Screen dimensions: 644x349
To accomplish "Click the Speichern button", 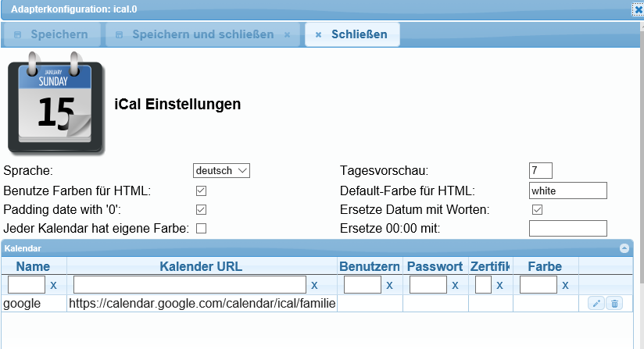I will tap(55, 34).
